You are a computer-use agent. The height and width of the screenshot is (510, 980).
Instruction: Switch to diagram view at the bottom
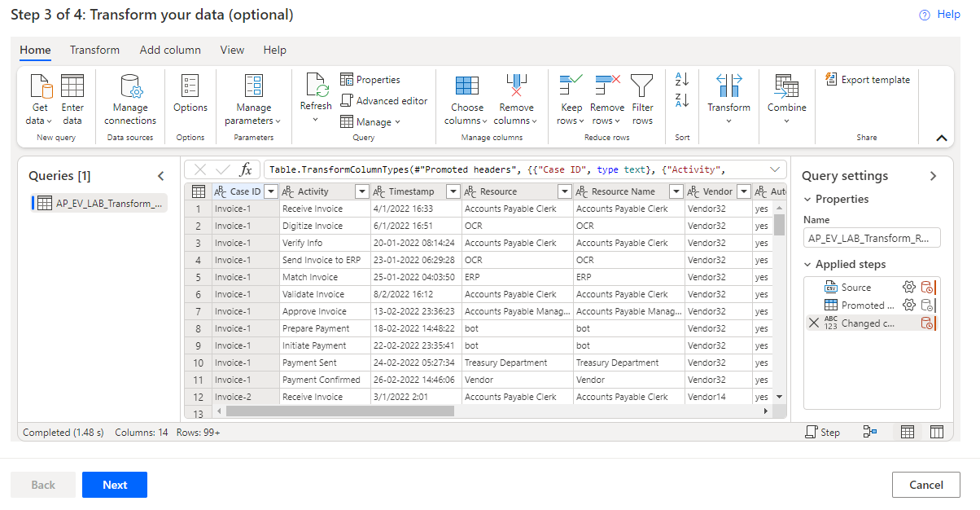(869, 432)
